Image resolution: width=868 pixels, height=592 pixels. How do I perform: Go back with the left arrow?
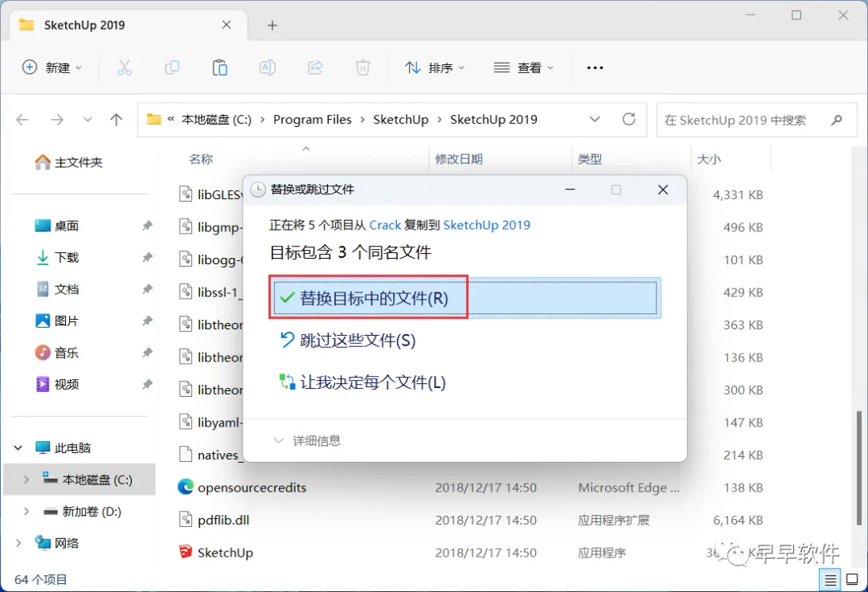click(23, 120)
